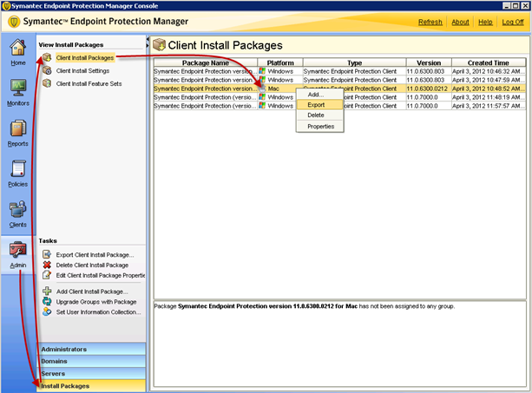532x393 pixels.
Task: Run Add Client Install Package task
Action: click(92, 291)
